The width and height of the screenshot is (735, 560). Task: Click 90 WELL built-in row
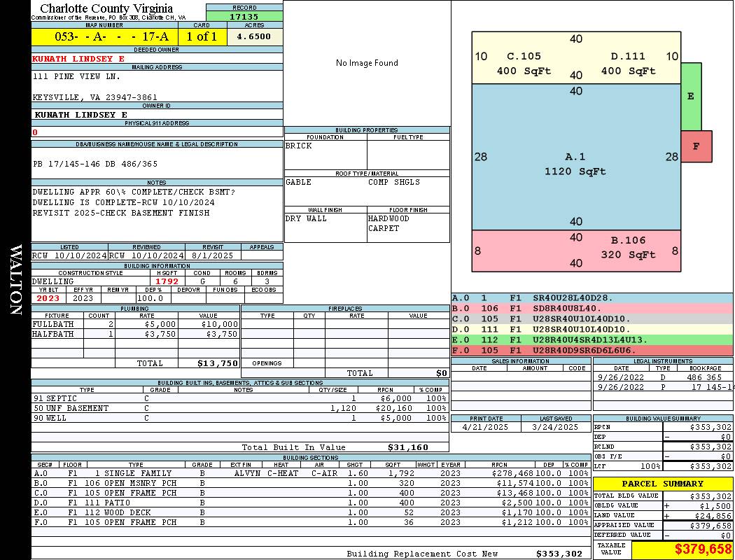coord(240,418)
